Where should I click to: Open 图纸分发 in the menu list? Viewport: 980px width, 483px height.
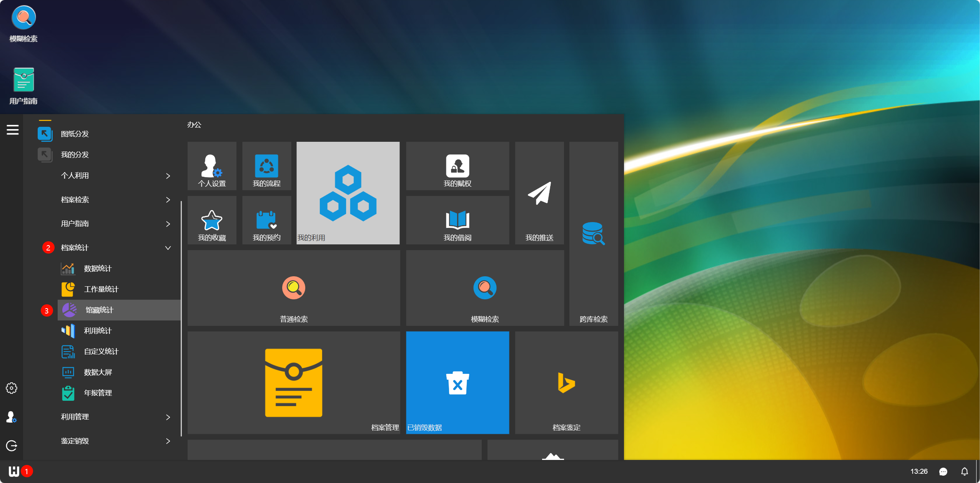pos(75,134)
